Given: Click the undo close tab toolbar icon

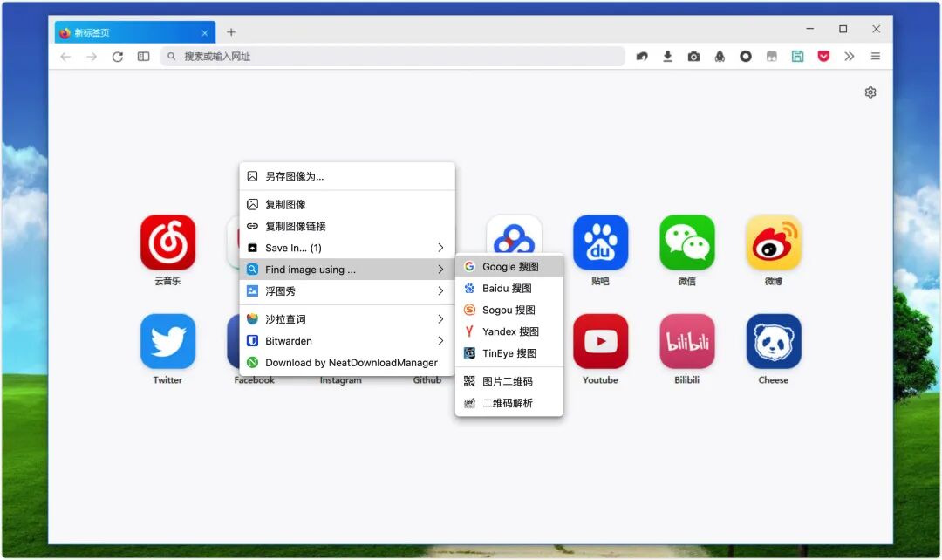Looking at the screenshot, I should click(642, 57).
